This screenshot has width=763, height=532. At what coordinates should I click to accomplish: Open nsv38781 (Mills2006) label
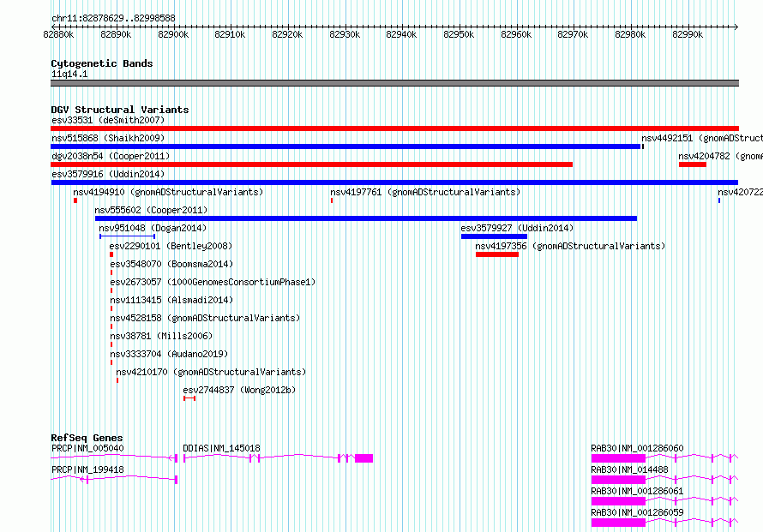tap(161, 336)
